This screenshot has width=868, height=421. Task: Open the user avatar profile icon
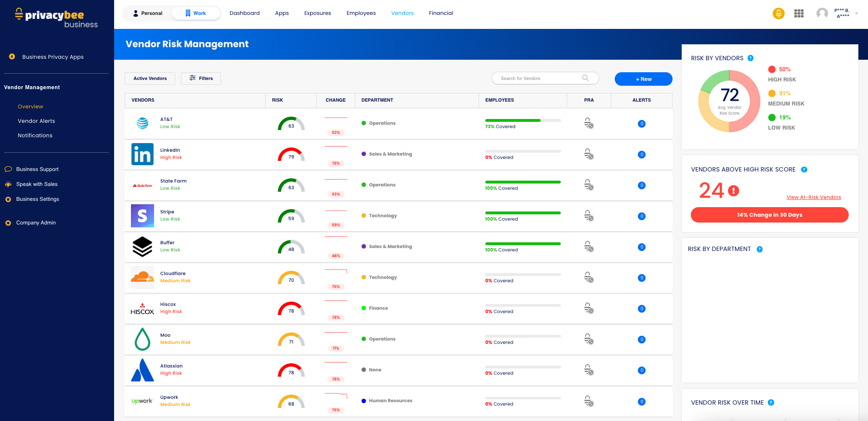[x=822, y=13]
